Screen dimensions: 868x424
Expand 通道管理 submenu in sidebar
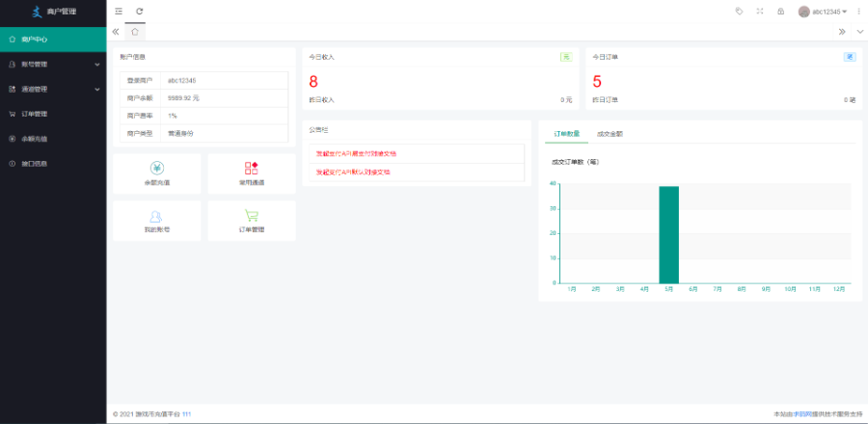[53, 90]
